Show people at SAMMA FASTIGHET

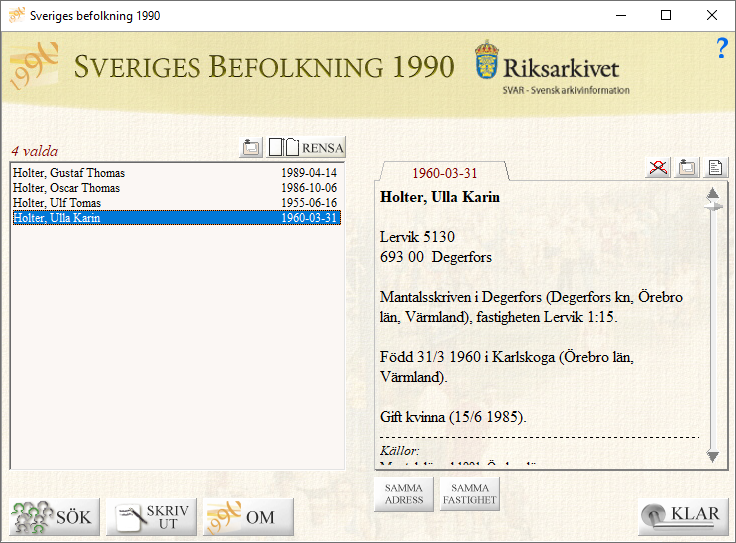(469, 494)
